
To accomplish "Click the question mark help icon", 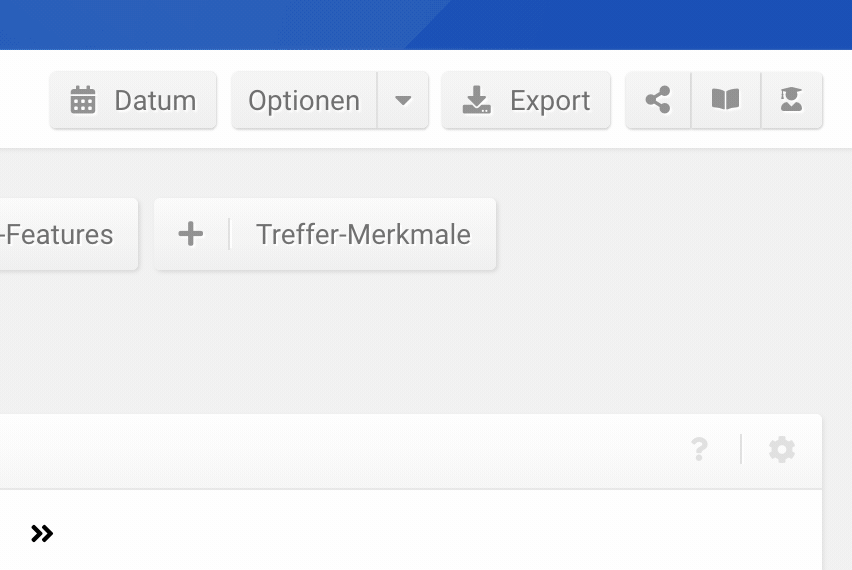I will pyautogui.click(x=699, y=450).
